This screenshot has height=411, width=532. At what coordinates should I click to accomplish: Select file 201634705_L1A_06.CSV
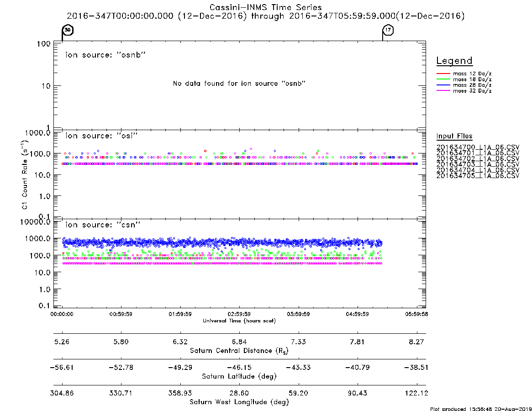478,176
